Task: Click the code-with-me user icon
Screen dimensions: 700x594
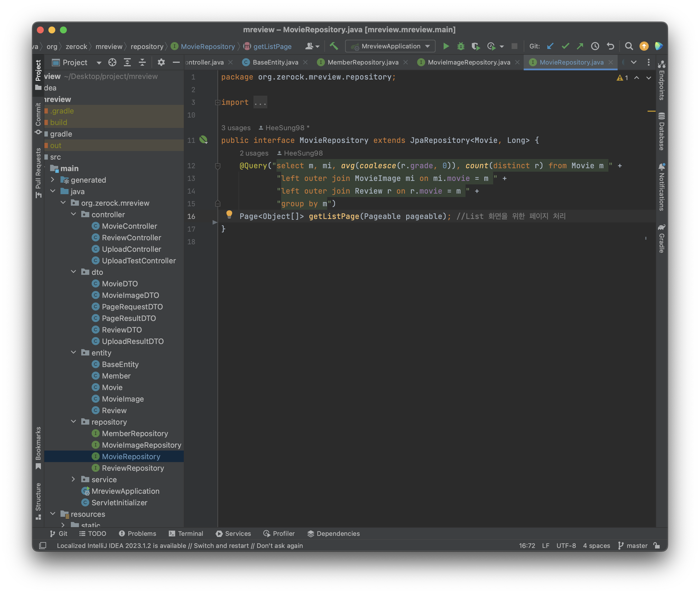Action: (312, 46)
